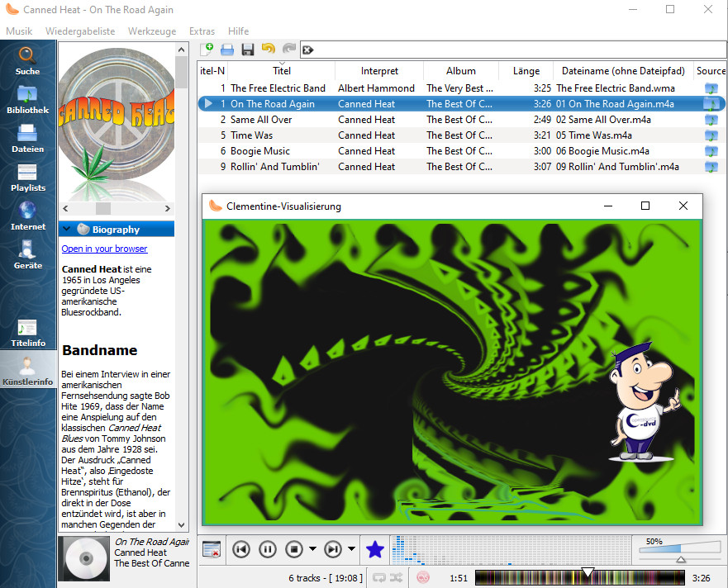
Task: Click the playing 'On The Road Again' row
Action: (461, 104)
